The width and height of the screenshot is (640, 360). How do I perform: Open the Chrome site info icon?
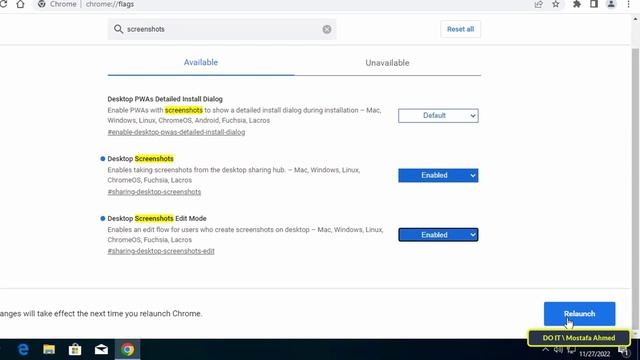[x=42, y=4]
